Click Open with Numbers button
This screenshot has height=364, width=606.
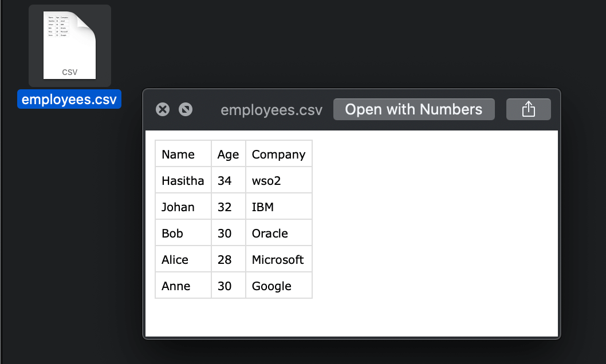click(414, 109)
